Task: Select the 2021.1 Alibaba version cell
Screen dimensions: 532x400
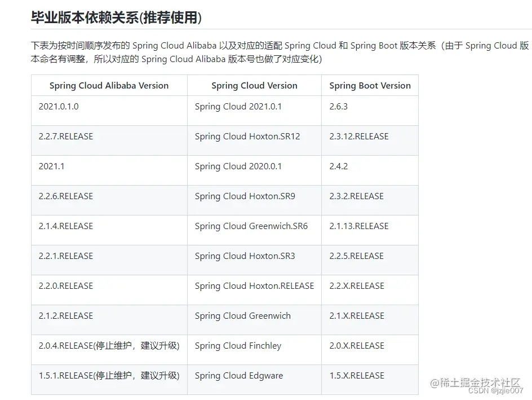Action: 109,170
